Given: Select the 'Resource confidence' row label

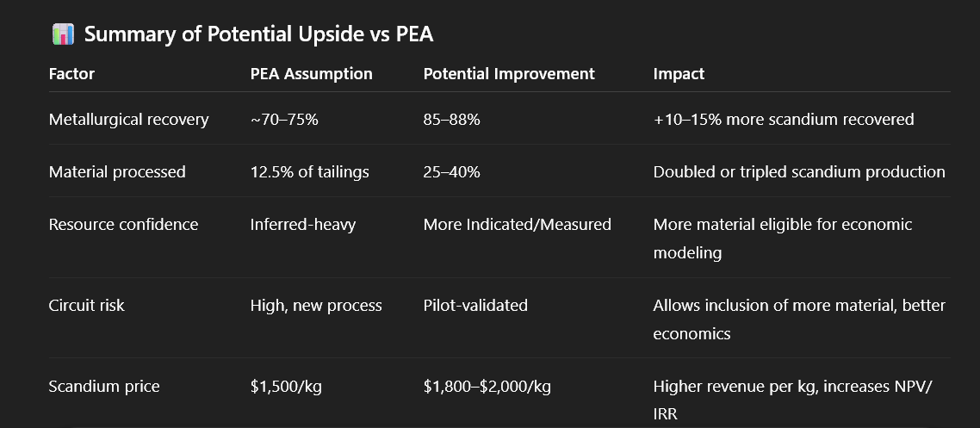Looking at the screenshot, I should click(123, 225).
